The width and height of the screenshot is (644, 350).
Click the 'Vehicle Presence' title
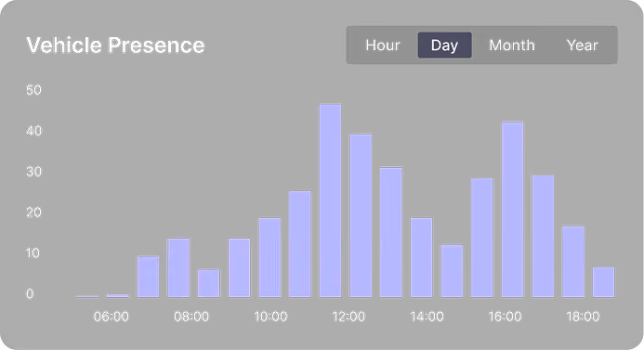pos(115,45)
